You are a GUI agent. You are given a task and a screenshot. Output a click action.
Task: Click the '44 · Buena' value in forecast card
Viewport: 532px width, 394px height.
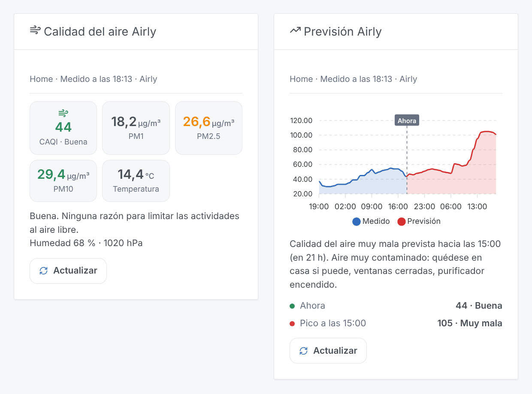click(479, 306)
